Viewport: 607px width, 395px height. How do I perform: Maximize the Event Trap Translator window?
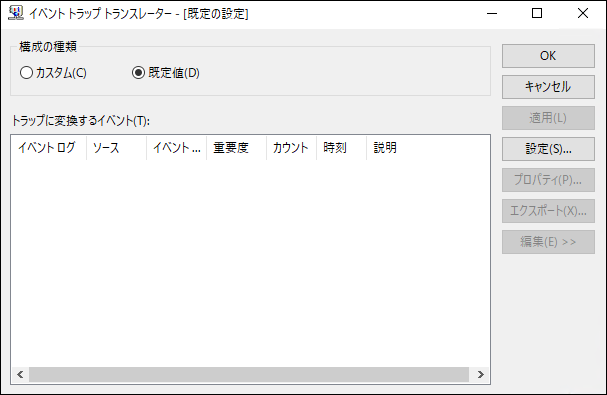(x=537, y=14)
